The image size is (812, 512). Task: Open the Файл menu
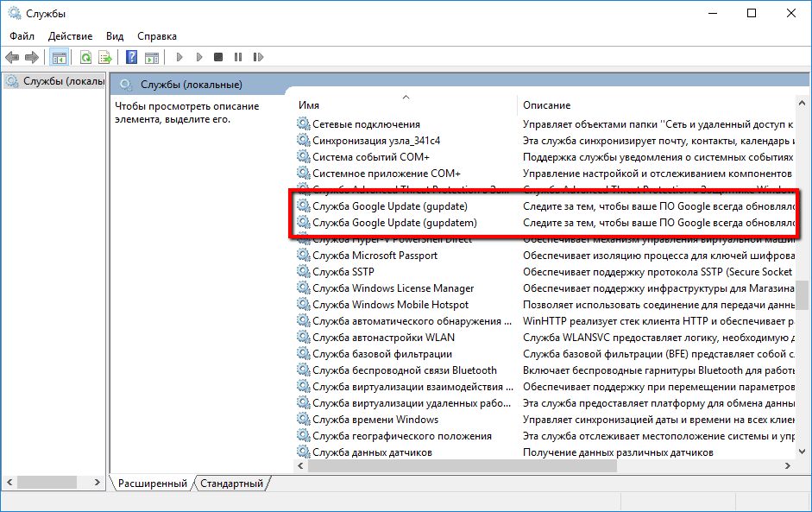click(x=22, y=36)
